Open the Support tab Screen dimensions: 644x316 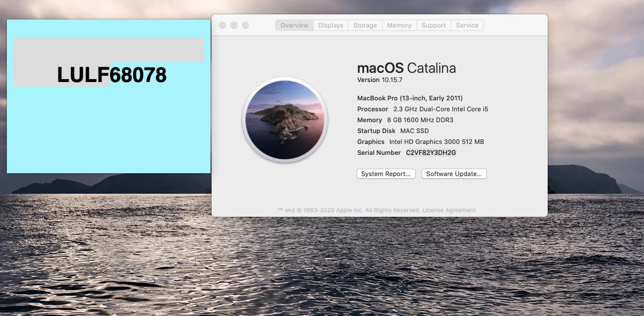point(434,25)
